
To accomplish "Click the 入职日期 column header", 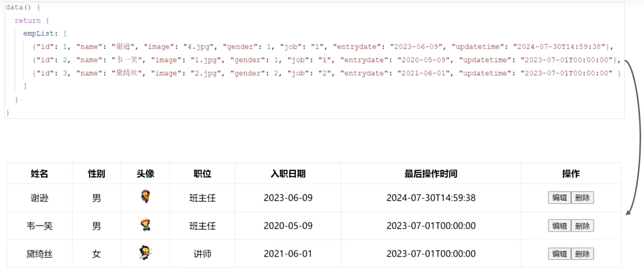I will tap(288, 173).
